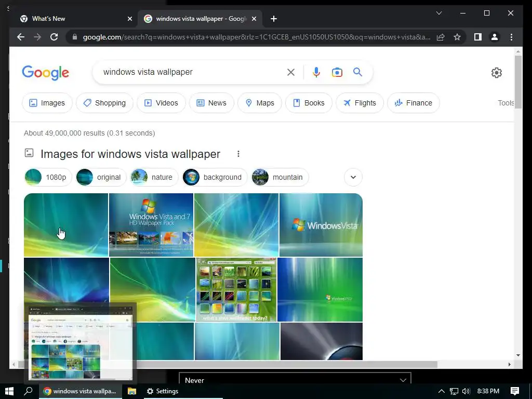Select the background image chip
532x399 pixels.
215,177
